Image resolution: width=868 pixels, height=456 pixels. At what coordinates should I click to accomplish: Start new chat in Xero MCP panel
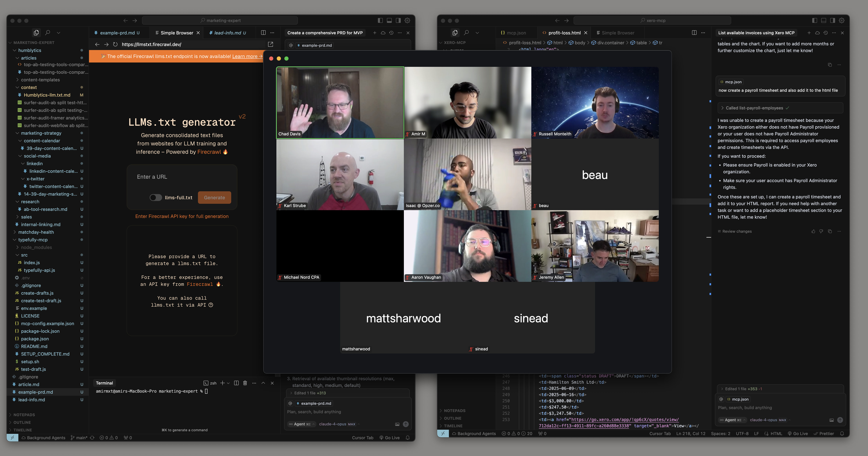(809, 33)
